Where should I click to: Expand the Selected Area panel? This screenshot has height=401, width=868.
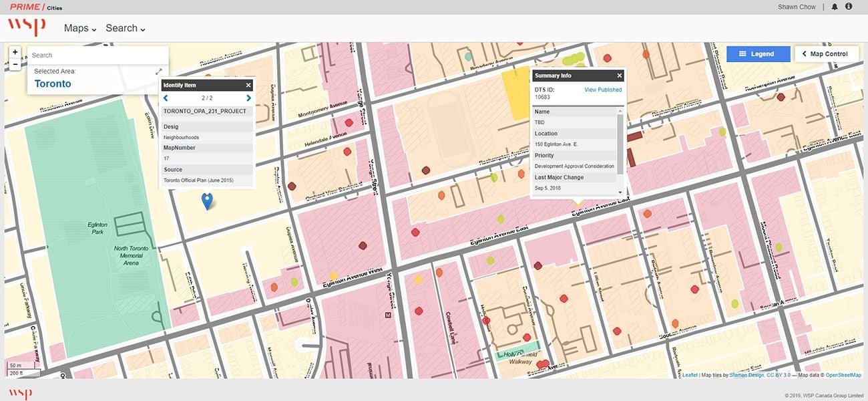tap(159, 72)
